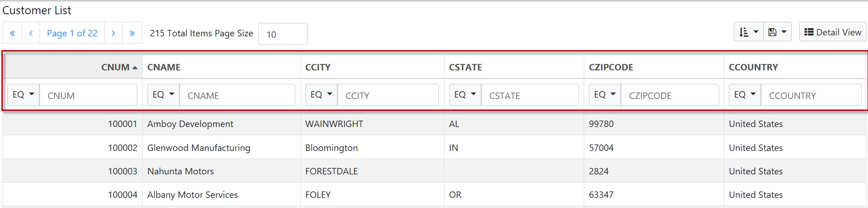Expand the EQ operator dropdown for CSTATE
Image resolution: width=868 pixels, height=208 pixels.
[x=465, y=95]
